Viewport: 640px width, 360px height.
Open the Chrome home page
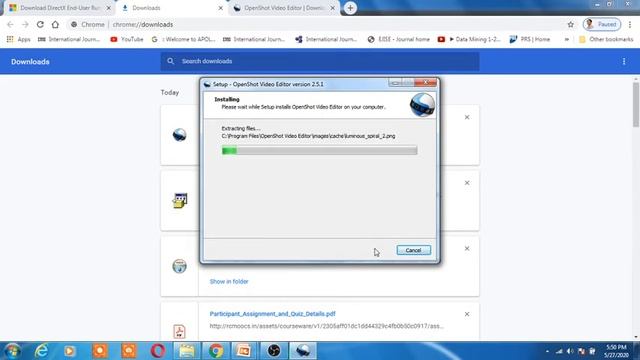click(55, 24)
